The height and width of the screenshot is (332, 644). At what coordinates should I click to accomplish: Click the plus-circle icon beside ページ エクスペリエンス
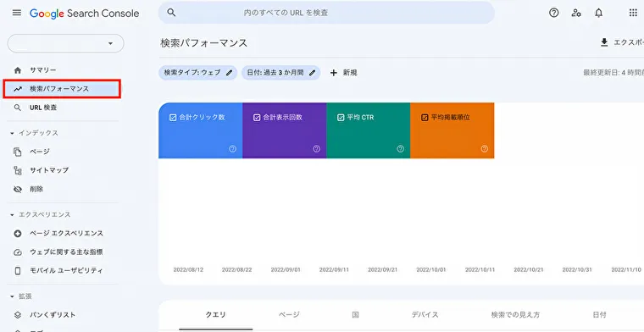coord(18,234)
